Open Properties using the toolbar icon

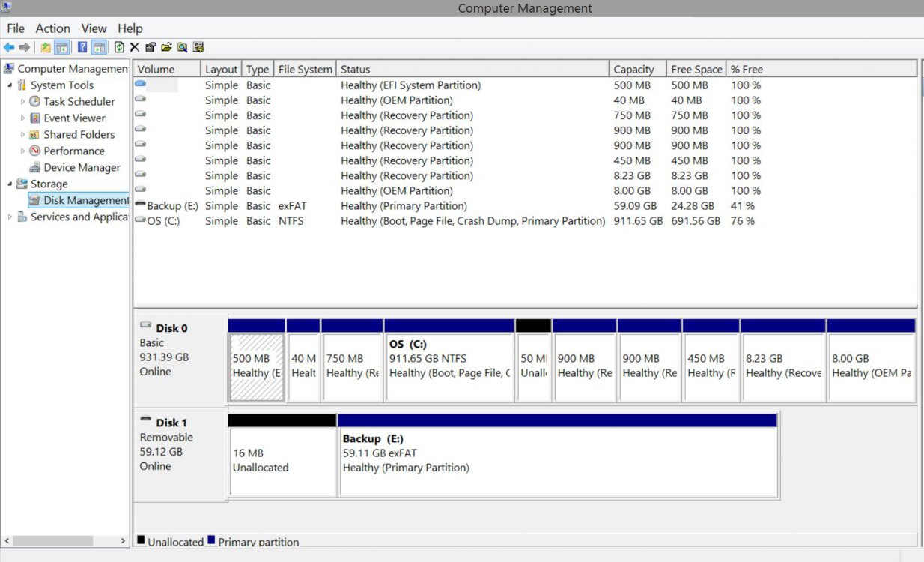150,46
